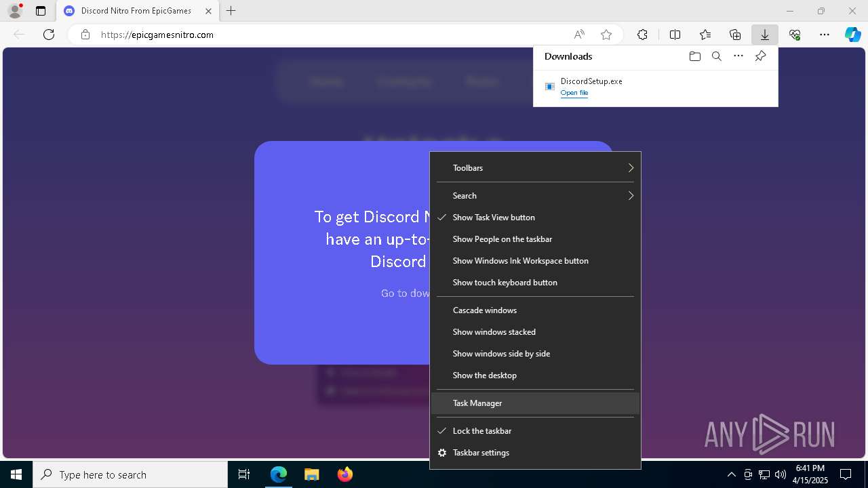Click the Open file link for DiscordSetup.exe

coord(574,93)
